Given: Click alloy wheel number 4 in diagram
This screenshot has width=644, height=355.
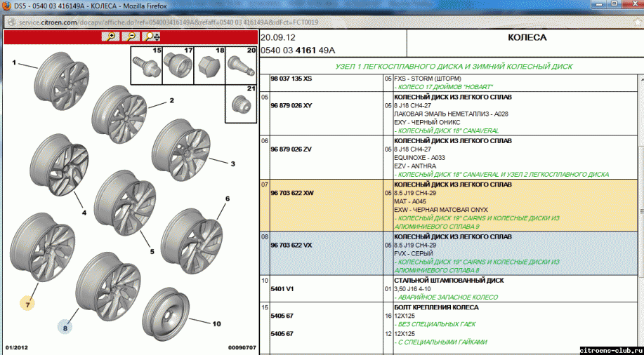Looking at the screenshot, I should pyautogui.click(x=60, y=163).
